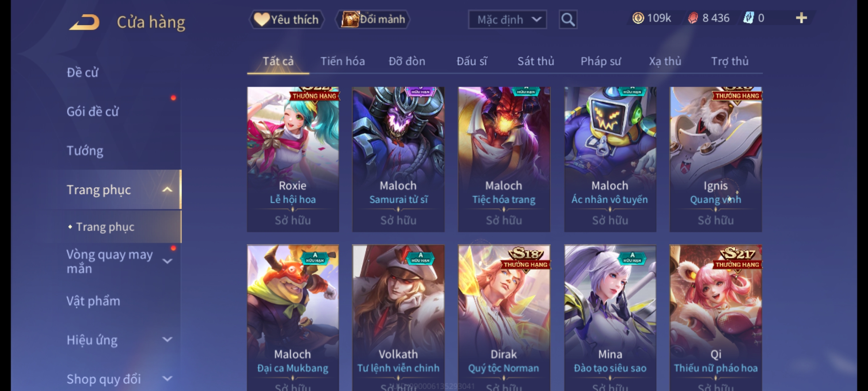Expand the Shop quy đổi section
The height and width of the screenshot is (391, 868).
(x=167, y=379)
